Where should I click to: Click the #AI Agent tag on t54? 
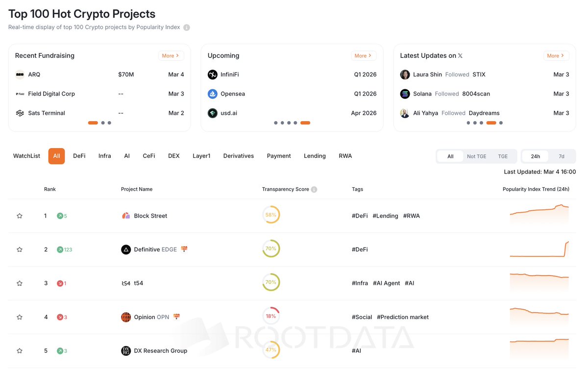(x=386, y=283)
